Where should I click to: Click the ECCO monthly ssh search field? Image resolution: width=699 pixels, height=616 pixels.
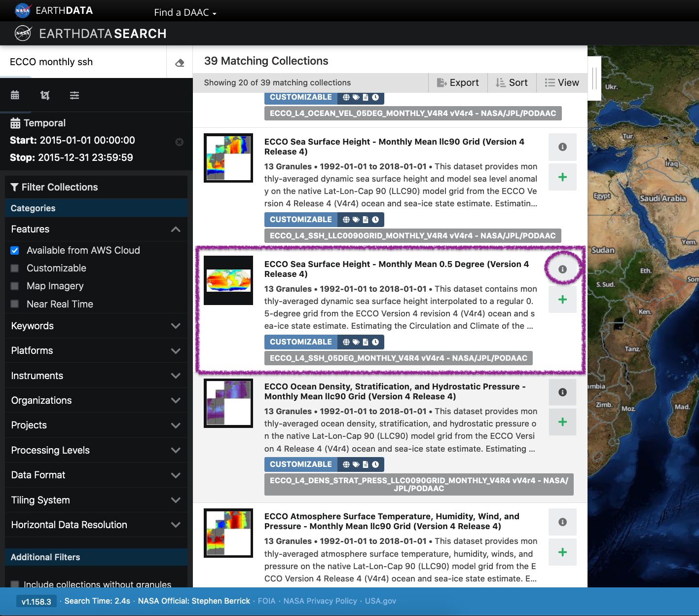[x=84, y=62]
